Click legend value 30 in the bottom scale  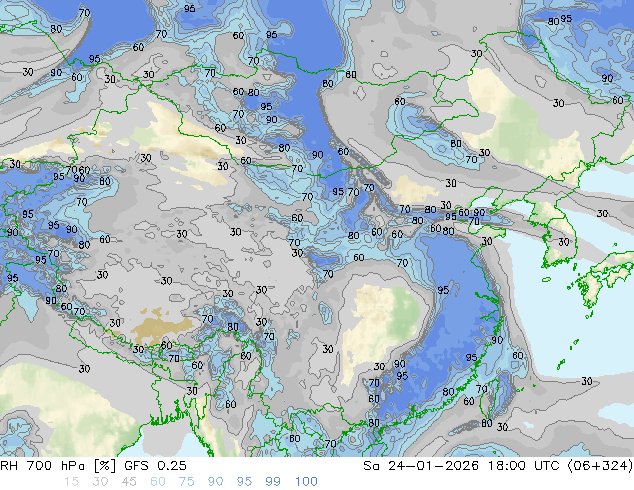click(100, 482)
